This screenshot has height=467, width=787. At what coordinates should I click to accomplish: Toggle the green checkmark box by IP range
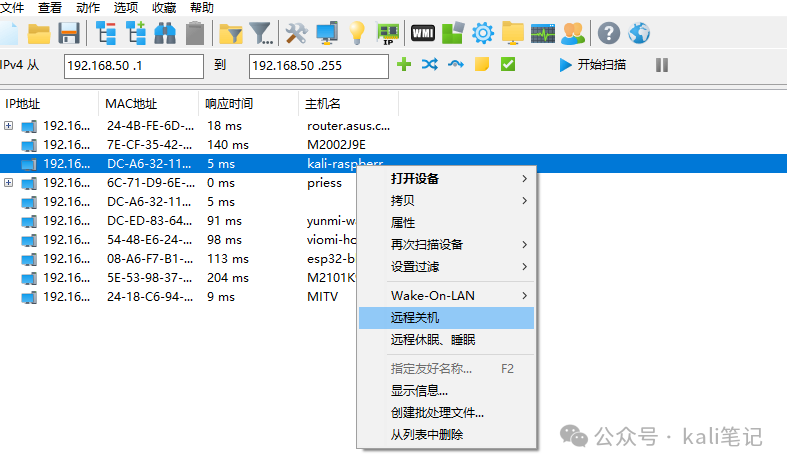pyautogui.click(x=508, y=65)
